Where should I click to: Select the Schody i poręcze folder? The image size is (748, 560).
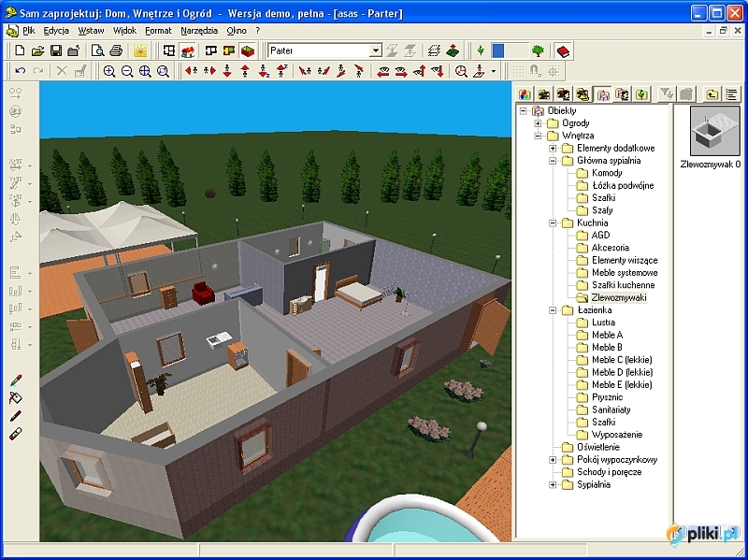coord(610,472)
